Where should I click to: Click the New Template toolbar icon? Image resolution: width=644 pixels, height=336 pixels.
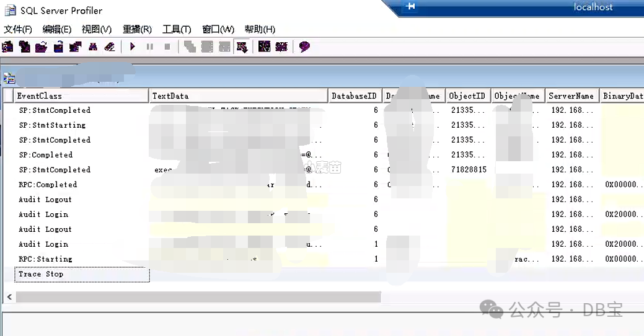[25, 47]
